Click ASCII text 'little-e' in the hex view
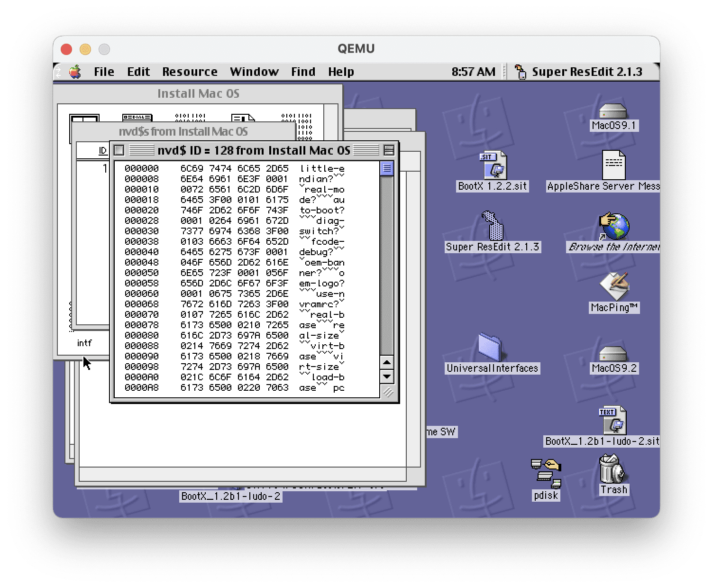This screenshot has width=713, height=588. (x=322, y=168)
